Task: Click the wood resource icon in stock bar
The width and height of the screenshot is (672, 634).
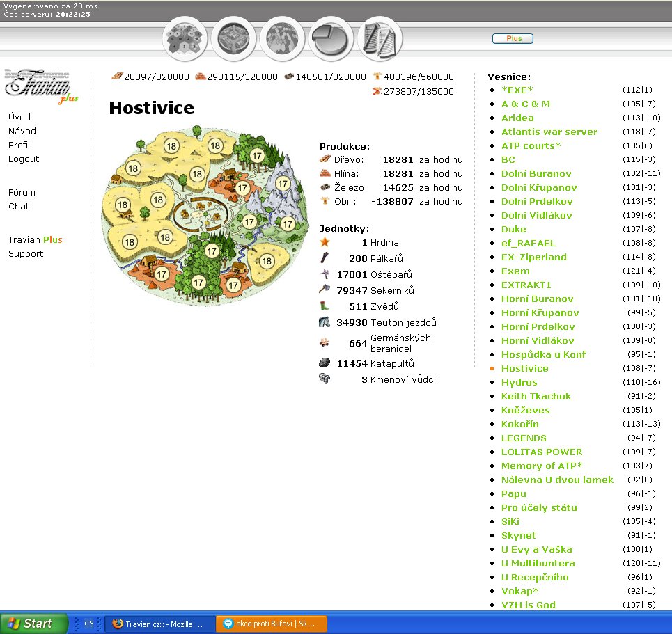Action: point(117,77)
